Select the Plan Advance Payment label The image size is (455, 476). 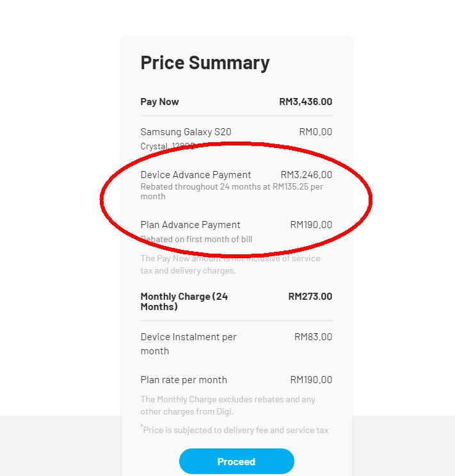coord(191,225)
